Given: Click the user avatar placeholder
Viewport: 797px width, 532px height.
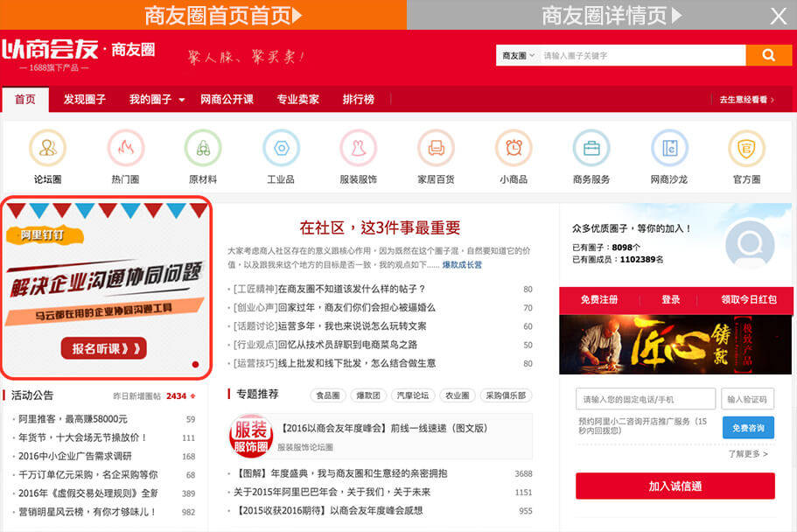Looking at the screenshot, I should coord(750,244).
